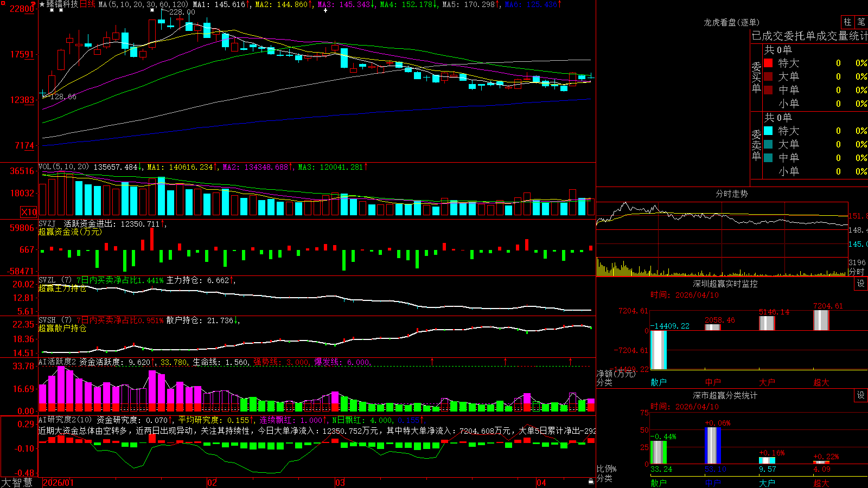Click the 超赢资金流(万元) label
This screenshot has width=868, height=488.
70,232
